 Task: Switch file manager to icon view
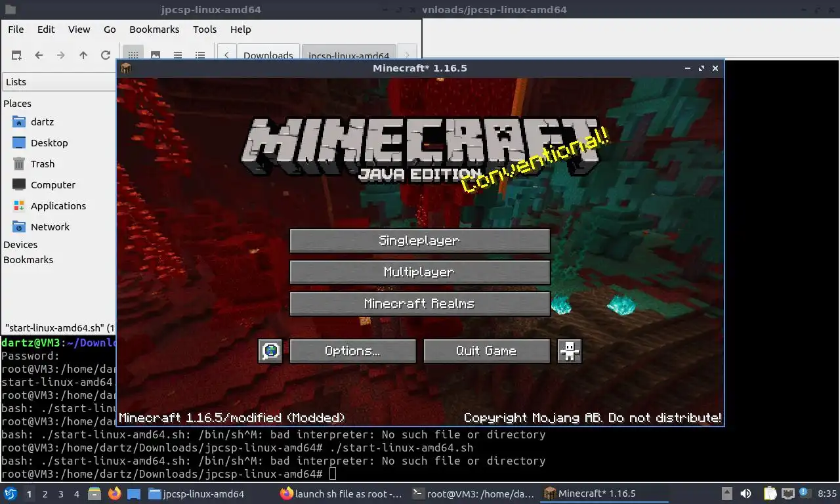[x=133, y=56]
